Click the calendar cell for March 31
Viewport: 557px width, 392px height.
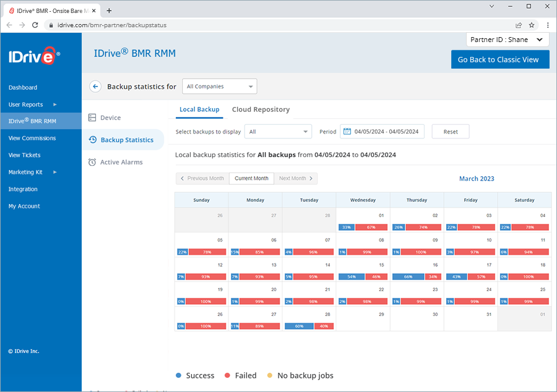tap(471, 318)
